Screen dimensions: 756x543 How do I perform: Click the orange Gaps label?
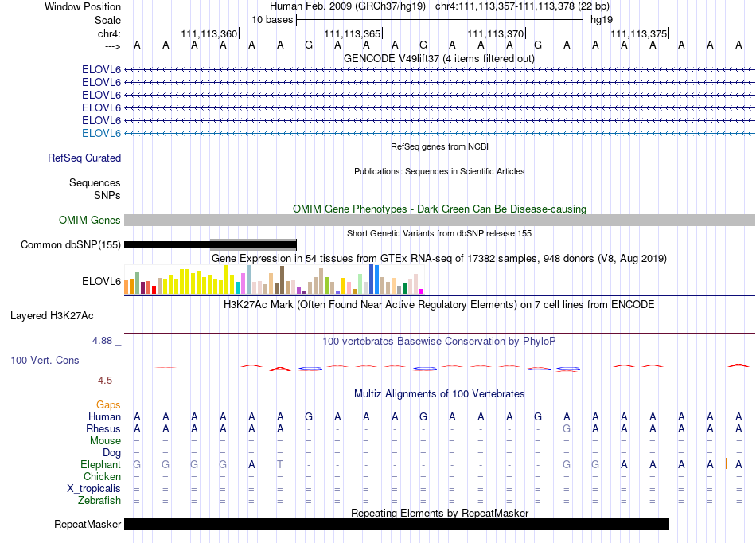108,405
